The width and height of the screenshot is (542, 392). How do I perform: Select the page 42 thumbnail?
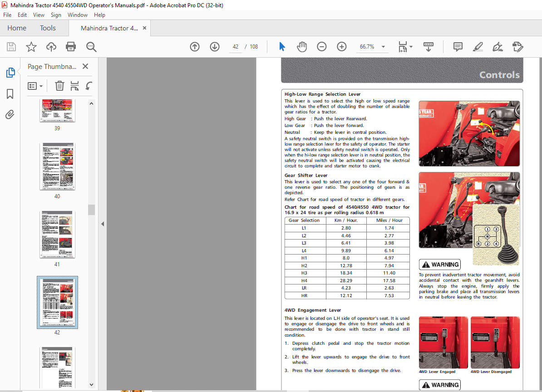tap(57, 302)
